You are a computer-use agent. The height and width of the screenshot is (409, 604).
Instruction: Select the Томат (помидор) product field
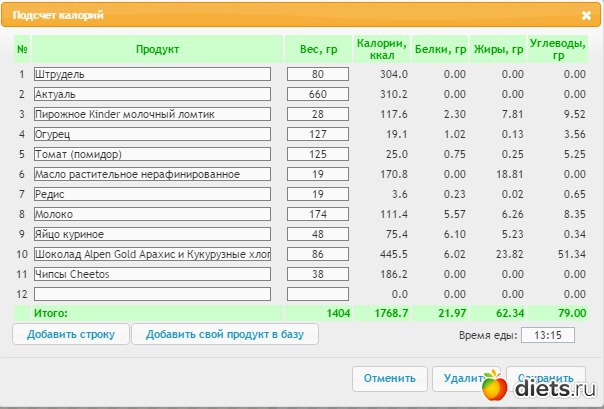(x=153, y=154)
